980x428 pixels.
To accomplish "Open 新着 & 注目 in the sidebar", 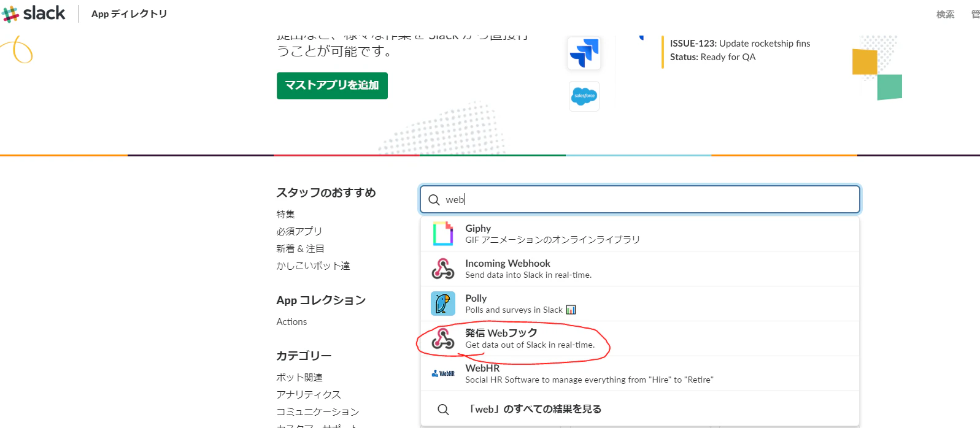I will click(x=301, y=248).
